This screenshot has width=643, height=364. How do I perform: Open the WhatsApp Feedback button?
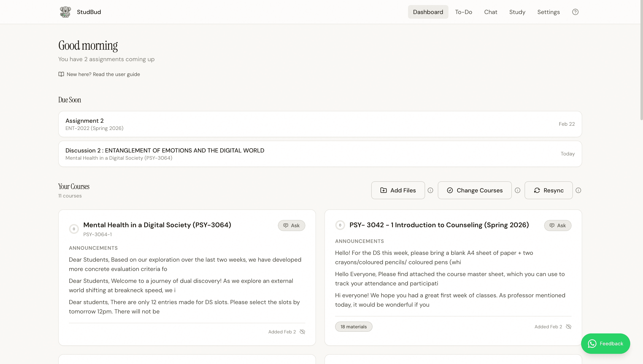(x=605, y=343)
